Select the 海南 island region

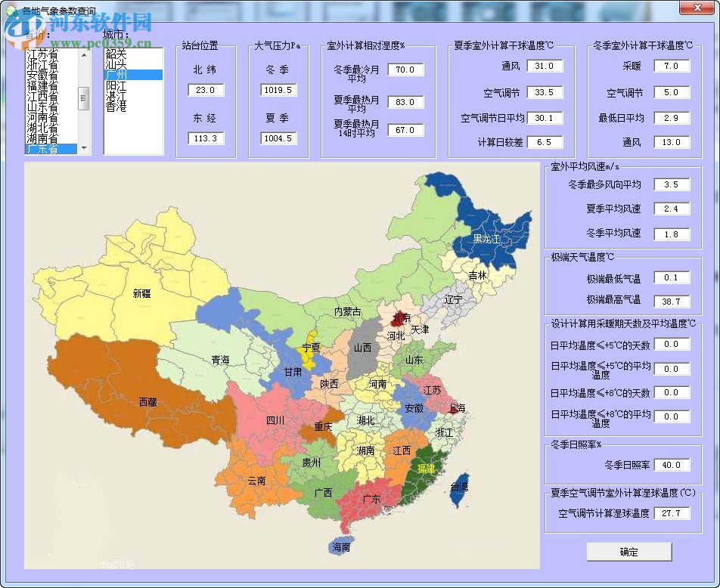(x=339, y=546)
